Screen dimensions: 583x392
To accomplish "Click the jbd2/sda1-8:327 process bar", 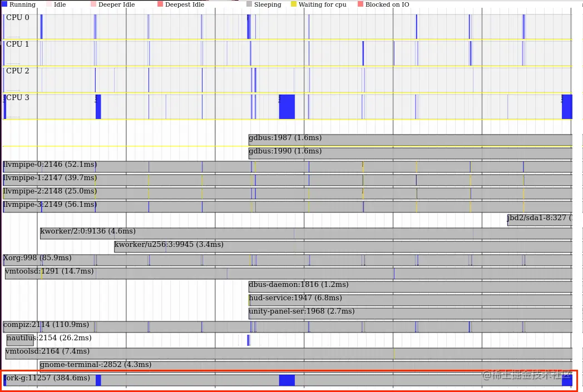I will pos(540,220).
